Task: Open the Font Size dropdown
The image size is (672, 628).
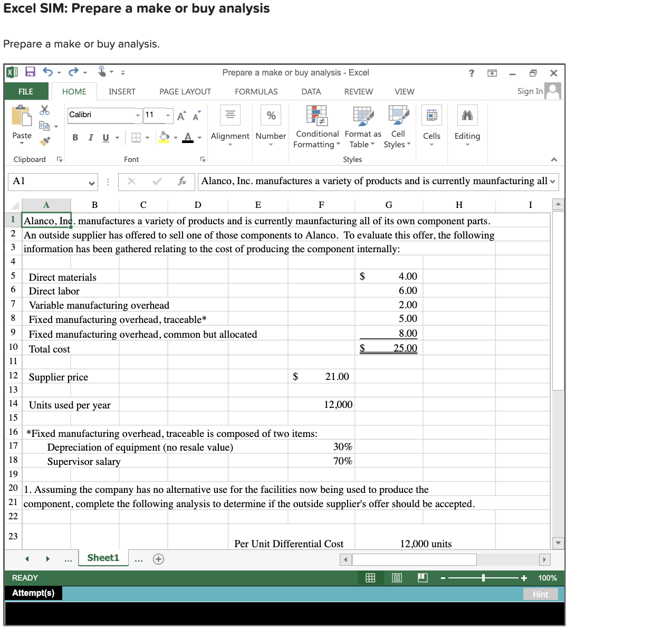Action: pyautogui.click(x=168, y=115)
